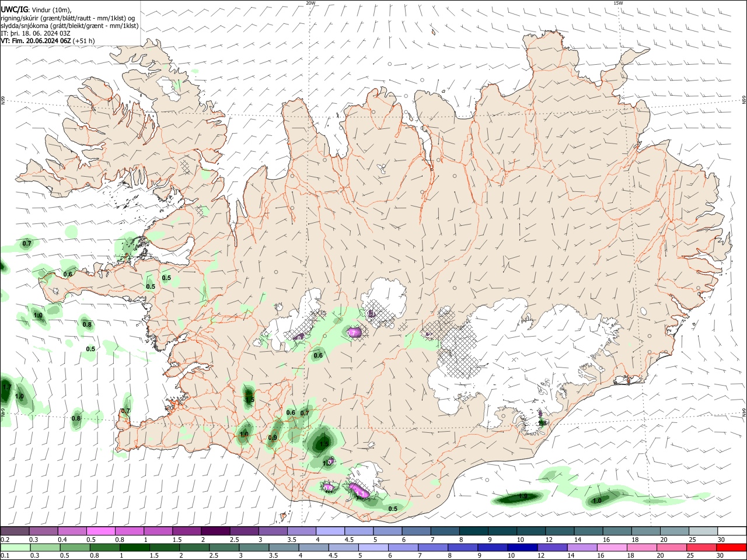Image resolution: width=747 pixels, height=560 pixels.
Task: Select the pink snow-scale swatch labeled 0.5
Action: (x=100, y=531)
